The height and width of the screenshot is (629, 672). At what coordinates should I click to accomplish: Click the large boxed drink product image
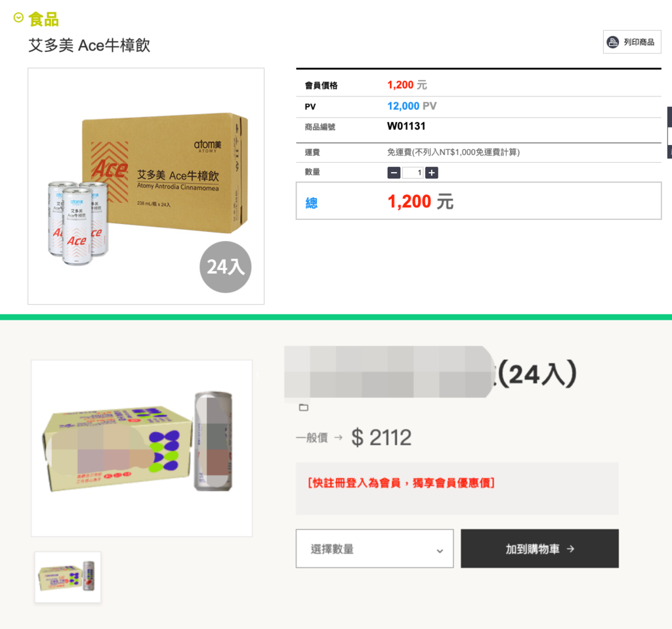coord(142,448)
